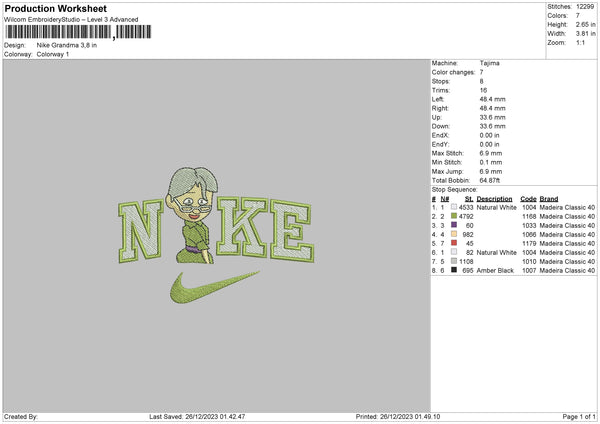Click the Zoom value 1:1

pyautogui.click(x=580, y=42)
